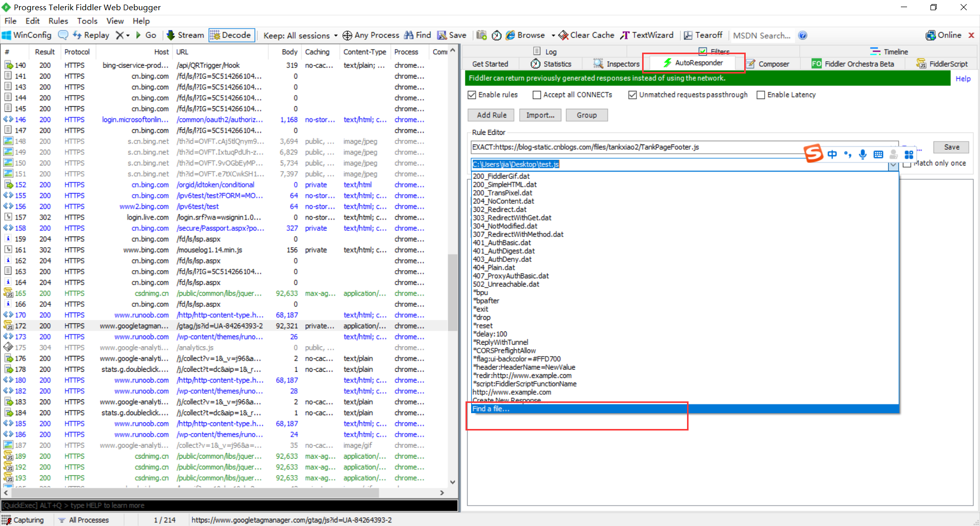Open Find sessions binoculars

418,35
